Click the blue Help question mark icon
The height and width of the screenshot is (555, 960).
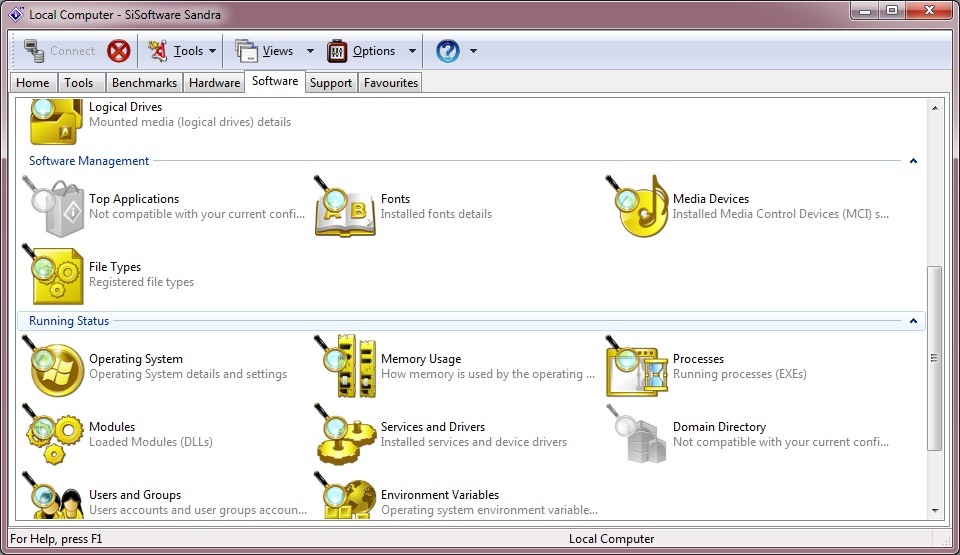coord(448,51)
